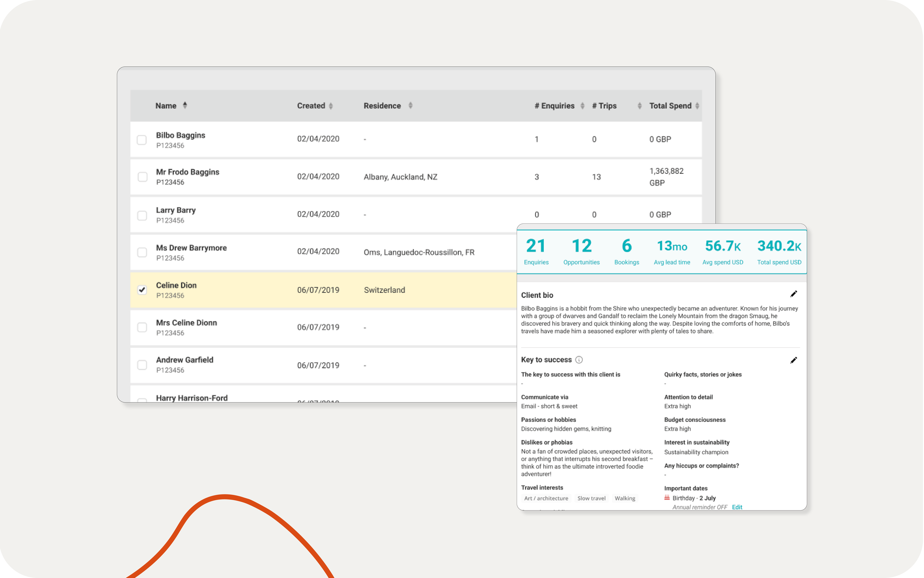Click the Birthday - 2 July date
The image size is (924, 578).
[x=695, y=498]
